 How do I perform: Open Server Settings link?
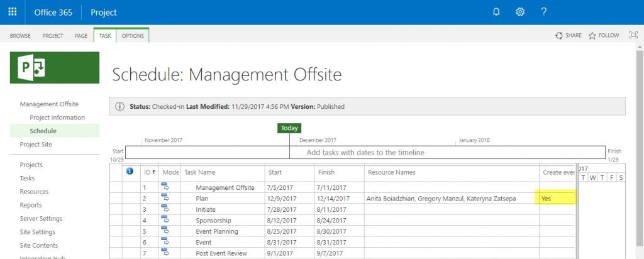pos(41,218)
